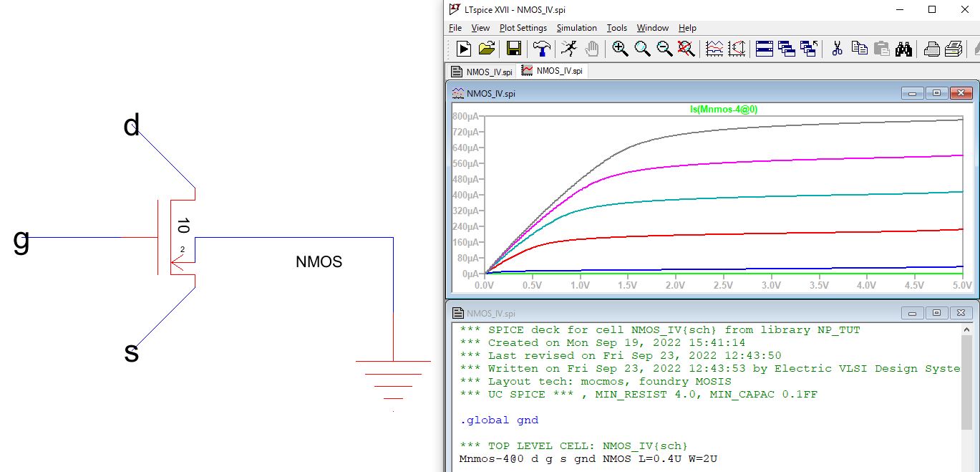Open the Simulation menu
This screenshot has height=472, width=980.
[x=576, y=28]
